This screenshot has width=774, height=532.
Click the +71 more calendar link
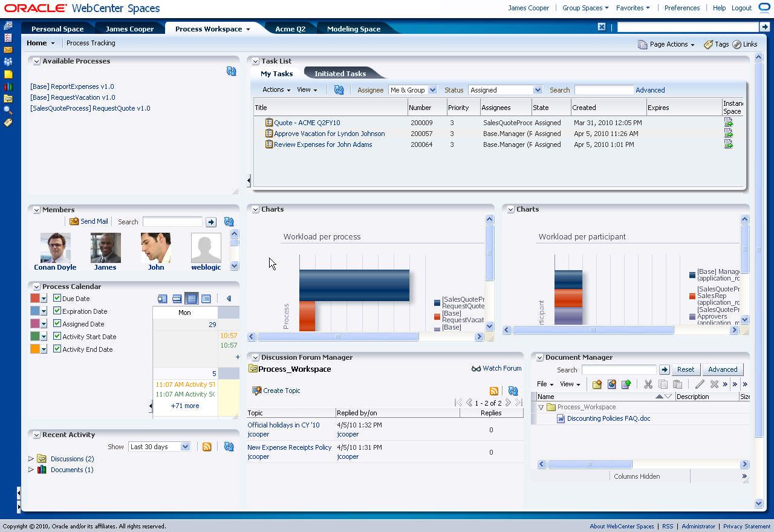point(185,406)
